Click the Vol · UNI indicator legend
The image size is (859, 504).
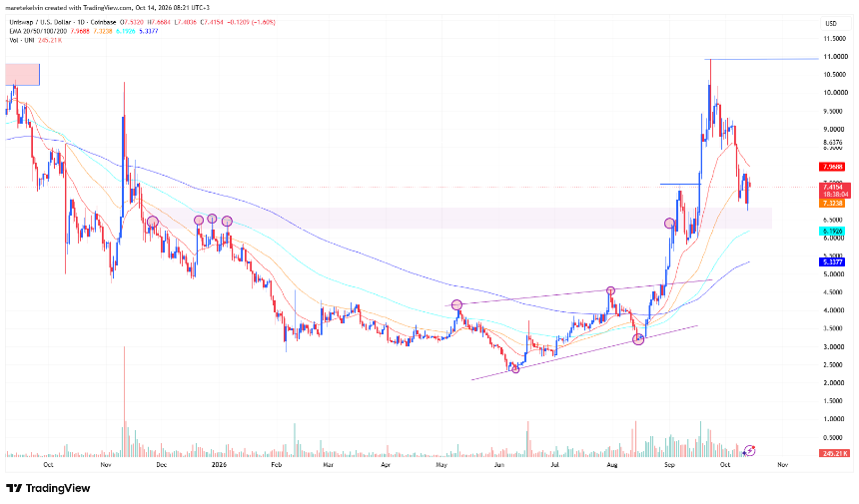tap(21, 40)
